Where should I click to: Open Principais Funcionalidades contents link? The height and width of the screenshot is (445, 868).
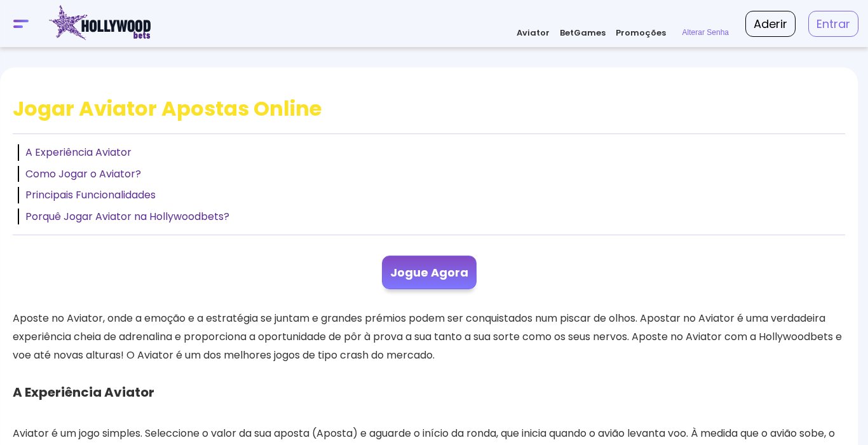(x=90, y=195)
